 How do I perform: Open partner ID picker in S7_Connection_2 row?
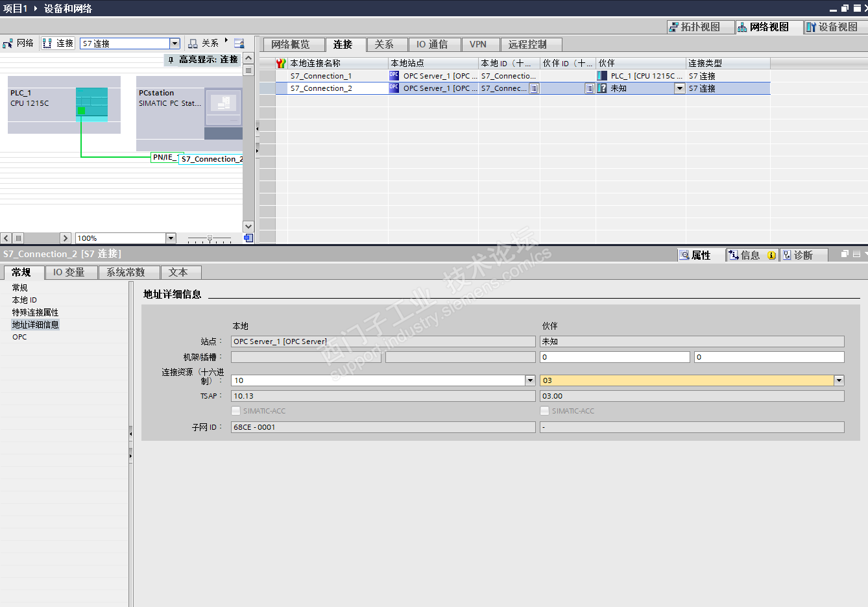tap(590, 88)
